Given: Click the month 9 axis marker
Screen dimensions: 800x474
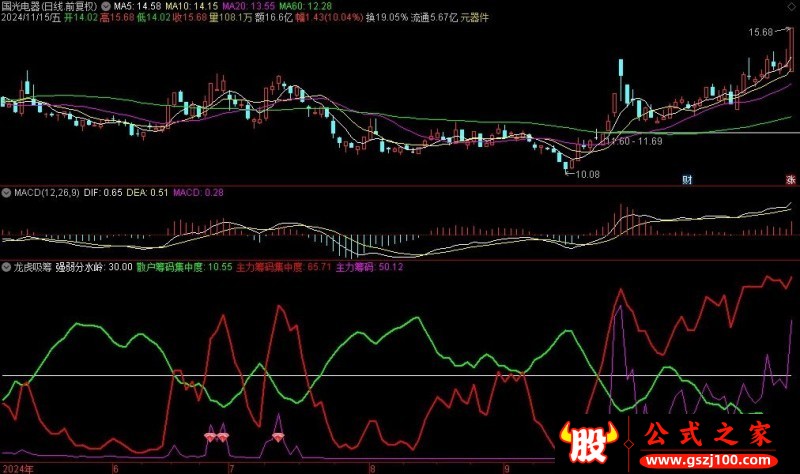Looking at the screenshot, I should 506,468.
